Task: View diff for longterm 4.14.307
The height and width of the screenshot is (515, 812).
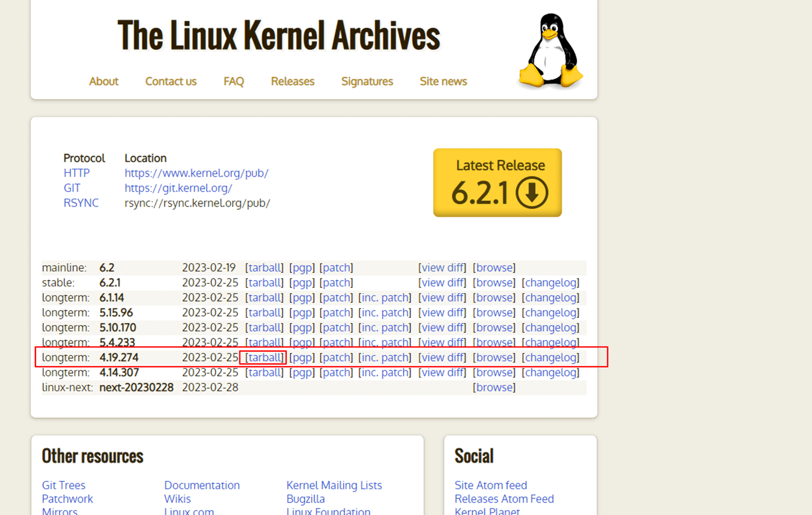Action: (x=442, y=372)
